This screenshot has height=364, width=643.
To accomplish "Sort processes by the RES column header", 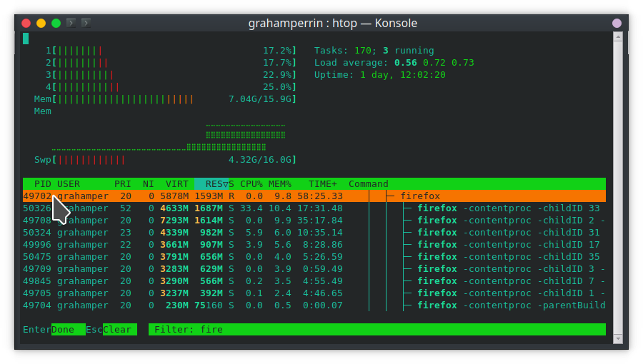I will (x=211, y=184).
